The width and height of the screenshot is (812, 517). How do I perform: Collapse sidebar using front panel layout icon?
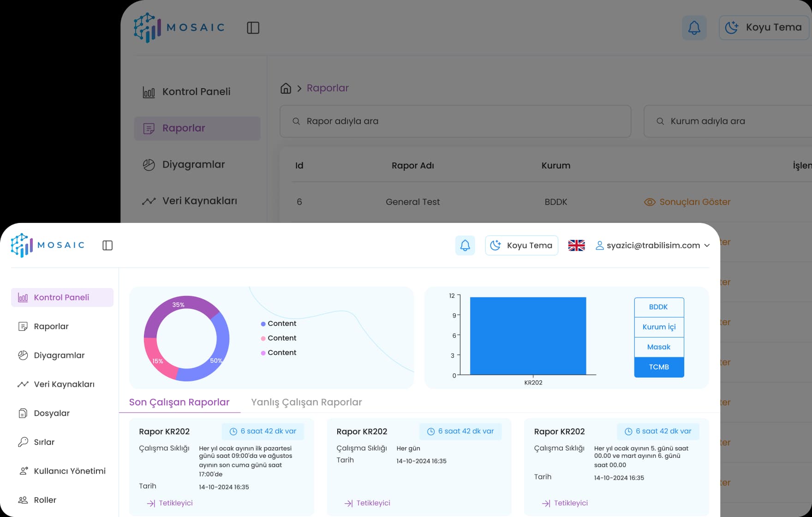(107, 246)
